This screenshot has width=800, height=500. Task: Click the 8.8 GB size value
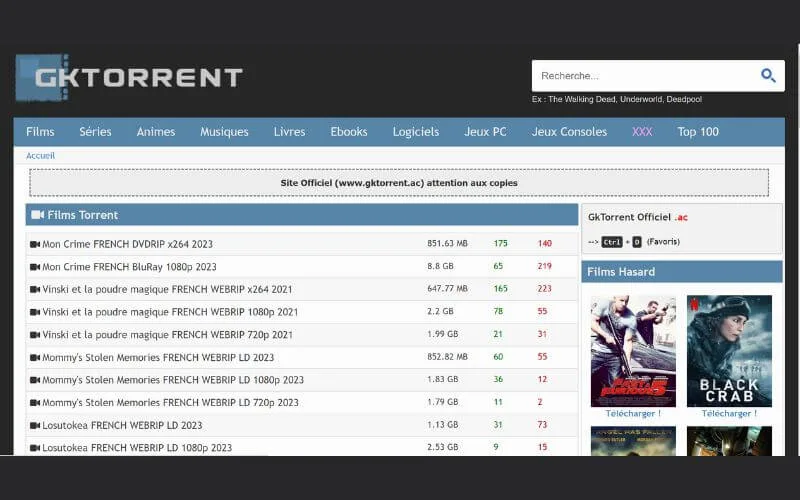(440, 266)
